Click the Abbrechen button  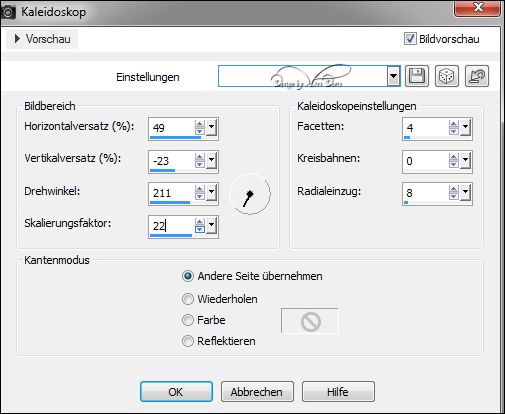[257, 392]
